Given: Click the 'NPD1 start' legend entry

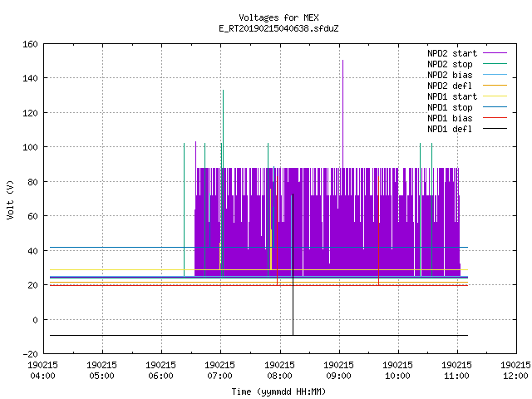Looking at the screenshot, I should [x=452, y=96].
